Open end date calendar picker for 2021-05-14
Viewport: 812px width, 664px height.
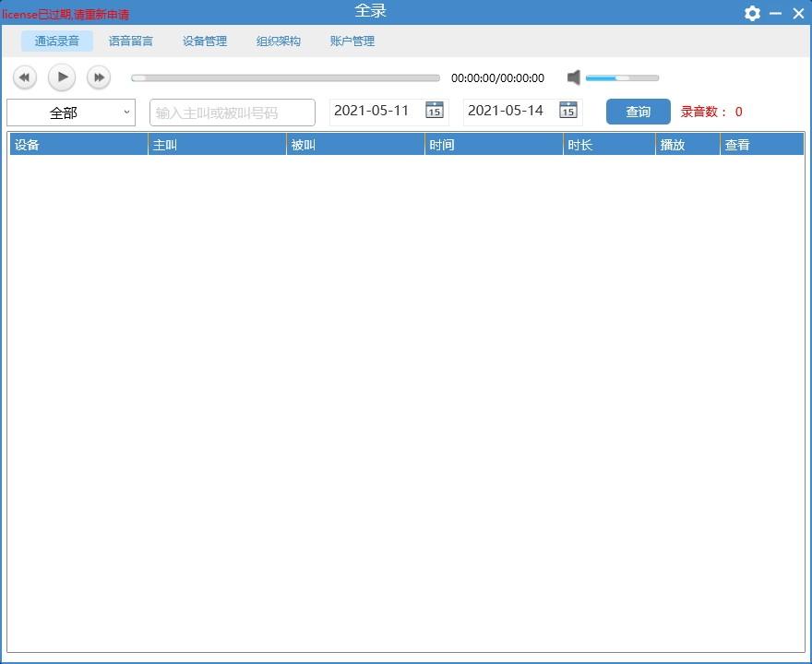pos(568,111)
